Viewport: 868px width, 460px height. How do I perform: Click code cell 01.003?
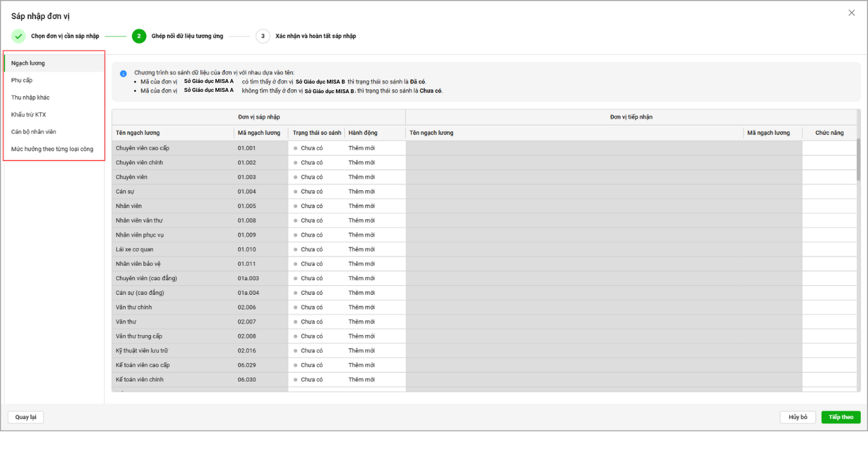(261, 177)
